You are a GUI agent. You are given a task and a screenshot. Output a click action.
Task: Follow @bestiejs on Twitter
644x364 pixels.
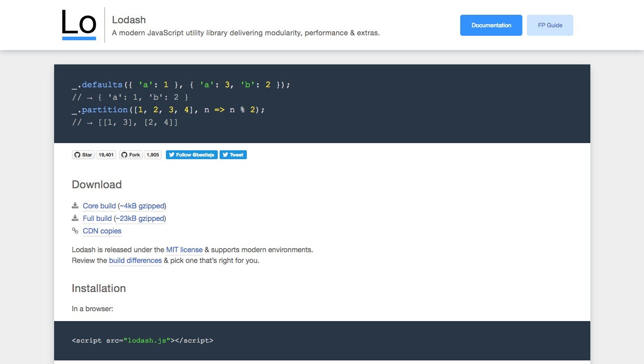tap(192, 155)
